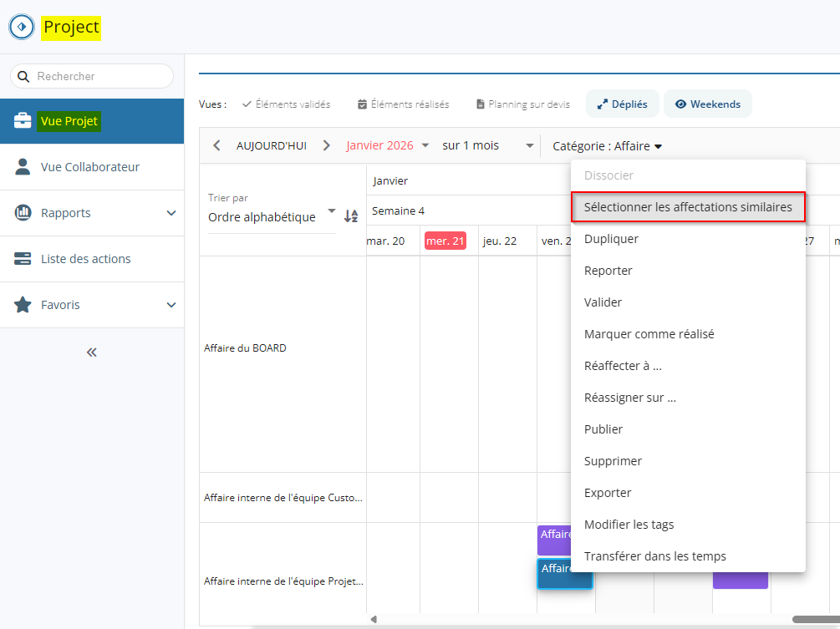Go to next period arrow

click(327, 145)
